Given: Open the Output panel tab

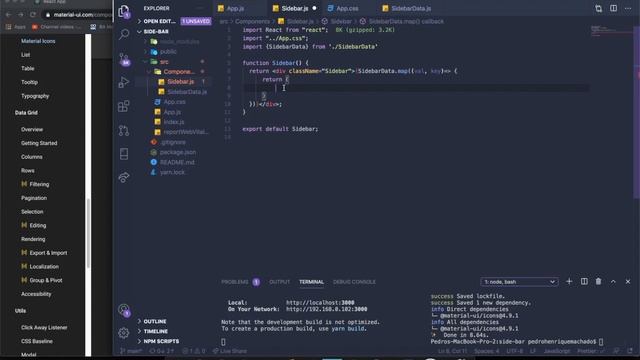Looking at the screenshot, I should pyautogui.click(x=280, y=282).
